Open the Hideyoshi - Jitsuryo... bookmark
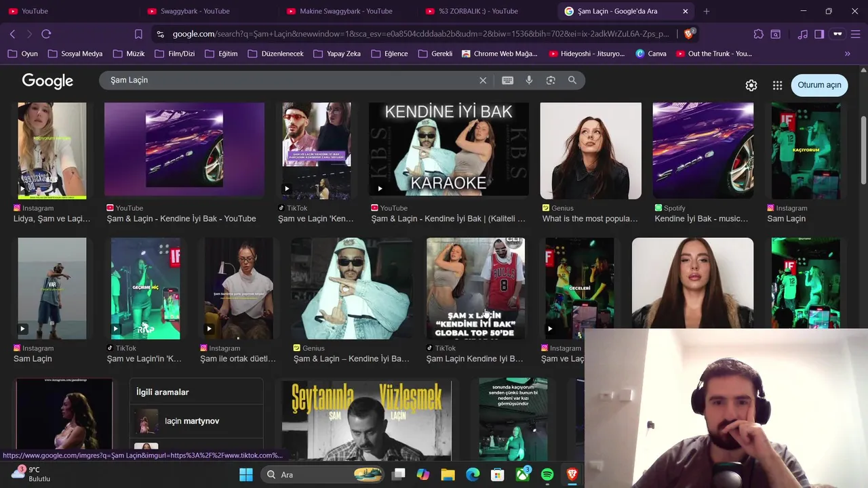The height and width of the screenshot is (488, 868). coord(587,54)
